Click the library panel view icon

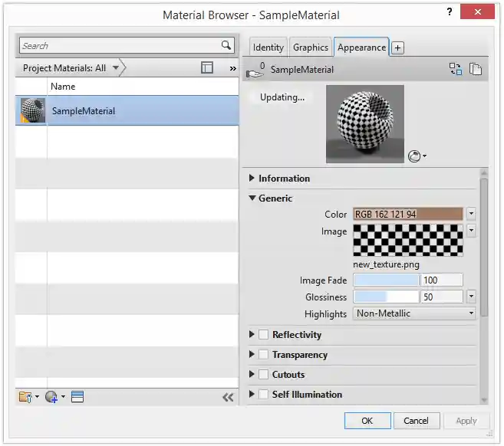(x=207, y=67)
